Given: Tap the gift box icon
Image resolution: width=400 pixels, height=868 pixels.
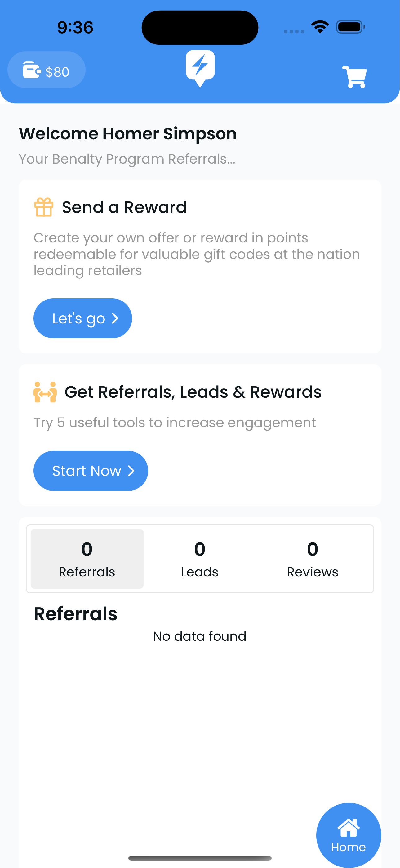Looking at the screenshot, I should tap(44, 207).
